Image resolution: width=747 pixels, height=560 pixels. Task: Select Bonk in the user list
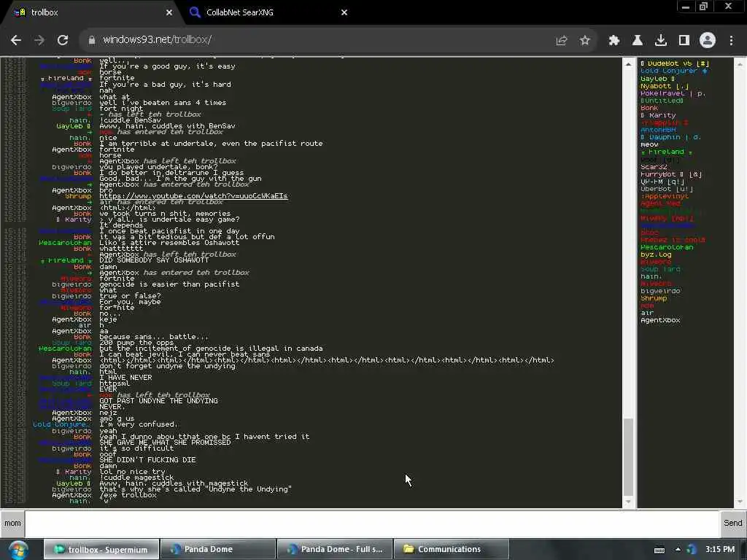[x=649, y=108]
